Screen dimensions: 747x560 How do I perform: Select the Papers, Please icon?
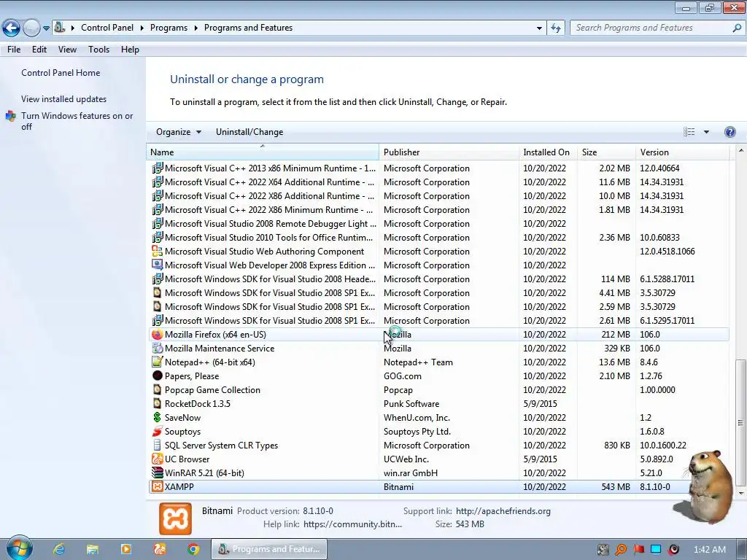[x=158, y=376]
